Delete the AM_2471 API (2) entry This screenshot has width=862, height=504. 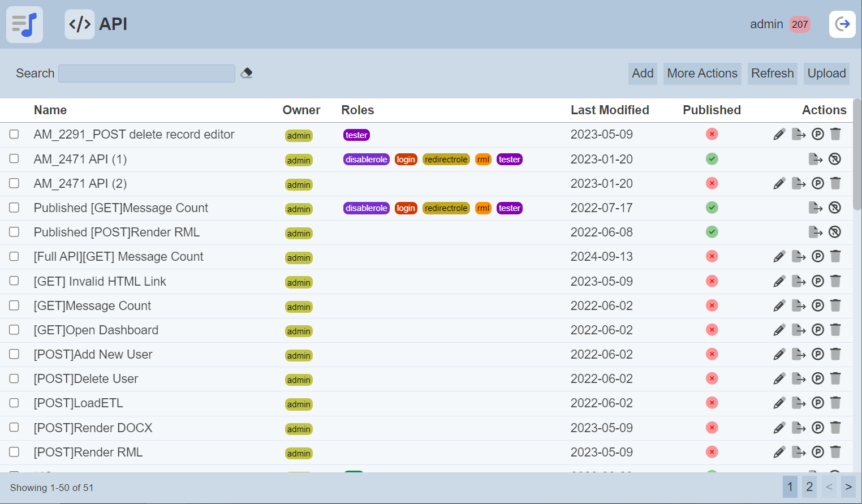835,183
